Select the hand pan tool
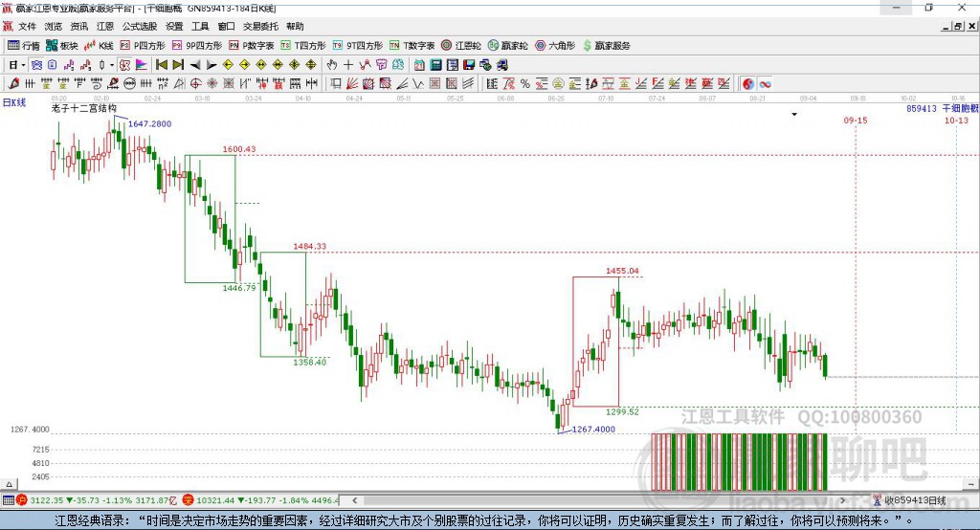 click(332, 65)
